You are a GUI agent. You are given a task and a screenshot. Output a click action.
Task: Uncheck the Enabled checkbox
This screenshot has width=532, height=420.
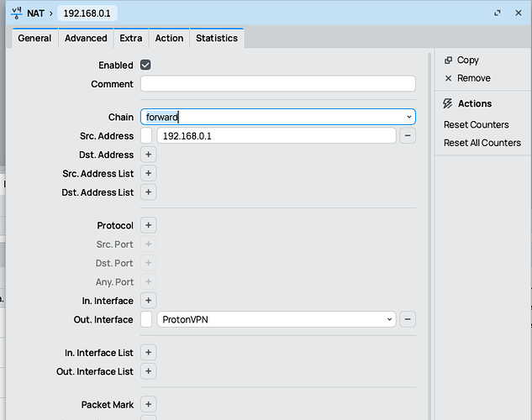click(145, 65)
